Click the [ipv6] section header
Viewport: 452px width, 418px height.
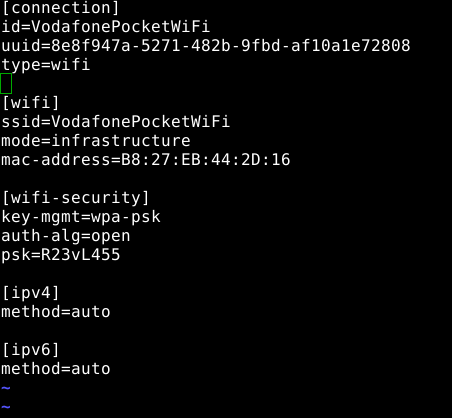[x=31, y=350]
